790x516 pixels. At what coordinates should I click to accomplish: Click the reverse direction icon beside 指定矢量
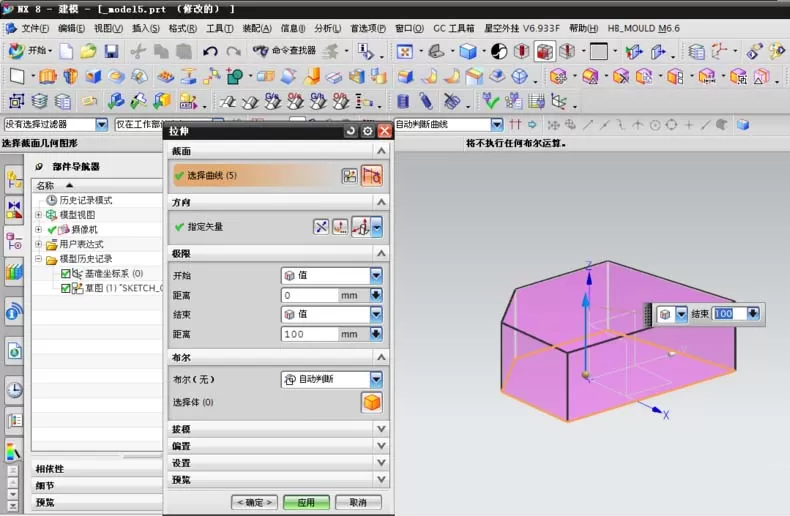point(321,227)
